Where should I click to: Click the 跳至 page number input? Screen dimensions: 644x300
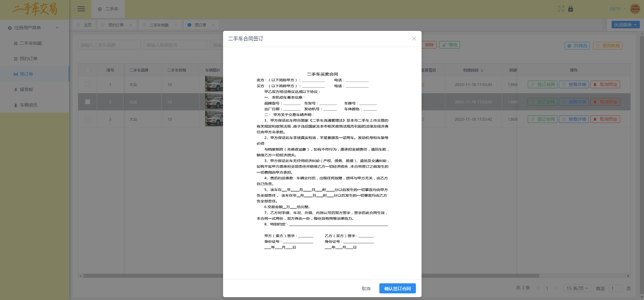616,288
